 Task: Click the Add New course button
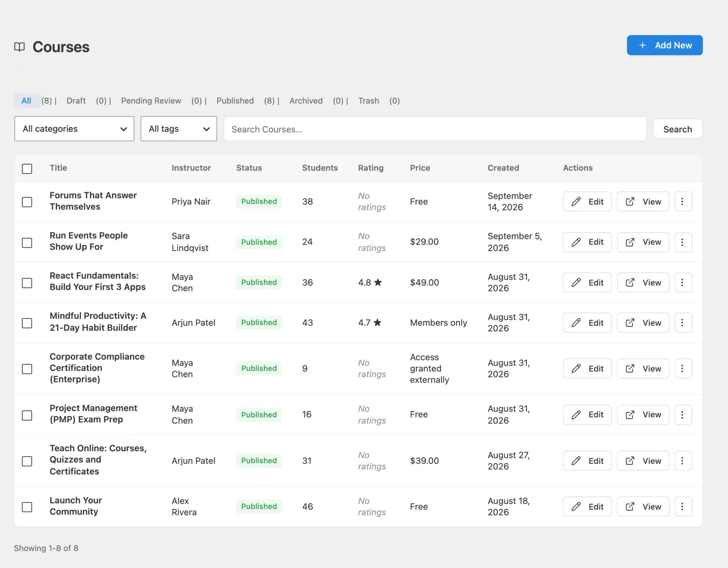click(665, 45)
